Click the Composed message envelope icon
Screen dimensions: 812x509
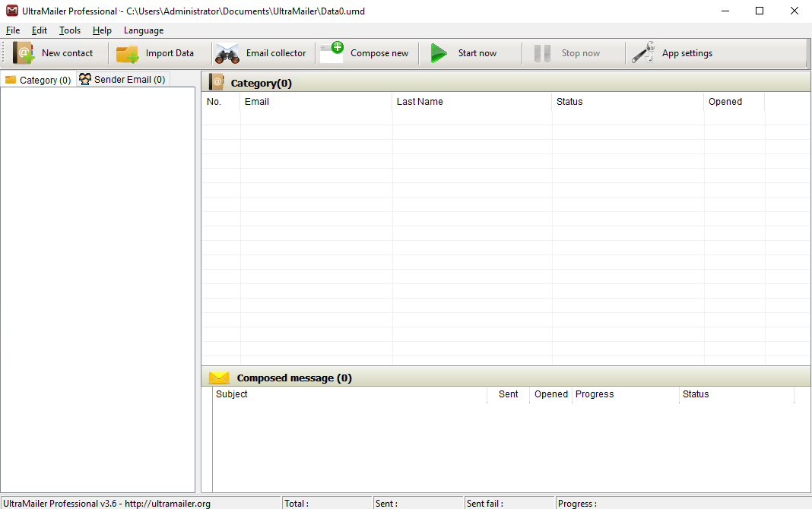pyautogui.click(x=218, y=378)
